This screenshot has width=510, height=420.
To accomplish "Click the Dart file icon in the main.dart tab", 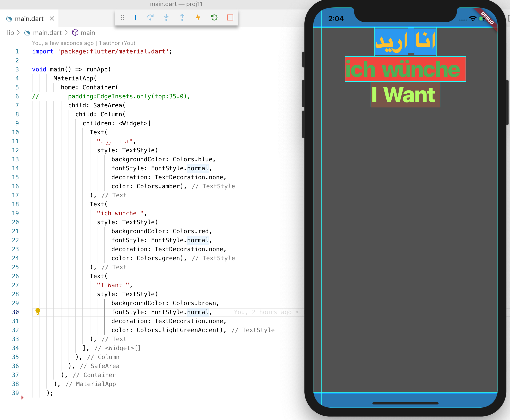I will point(9,18).
